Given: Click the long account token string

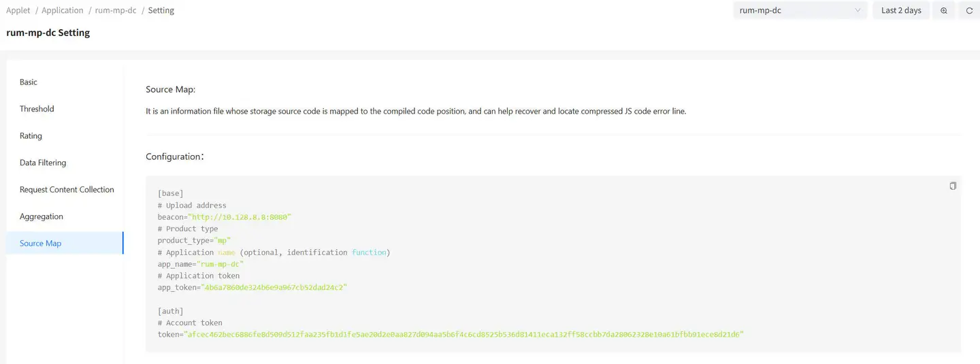Looking at the screenshot, I should (x=464, y=335).
